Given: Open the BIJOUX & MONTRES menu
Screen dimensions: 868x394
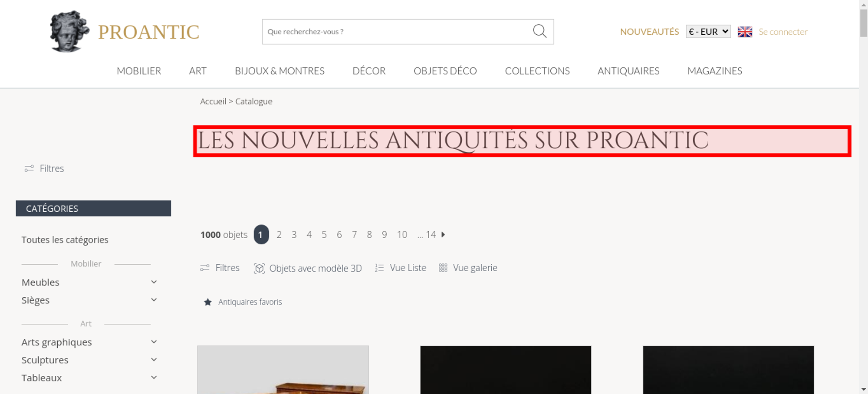Looking at the screenshot, I should [279, 71].
